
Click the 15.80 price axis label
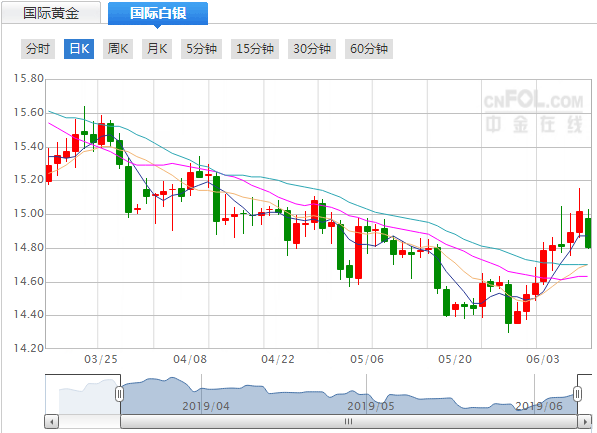pyautogui.click(x=29, y=79)
